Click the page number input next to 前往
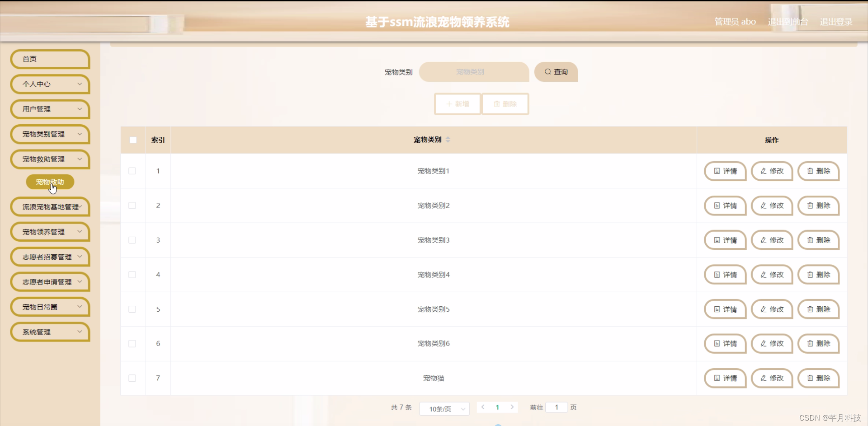The width and height of the screenshot is (868, 426). click(556, 407)
